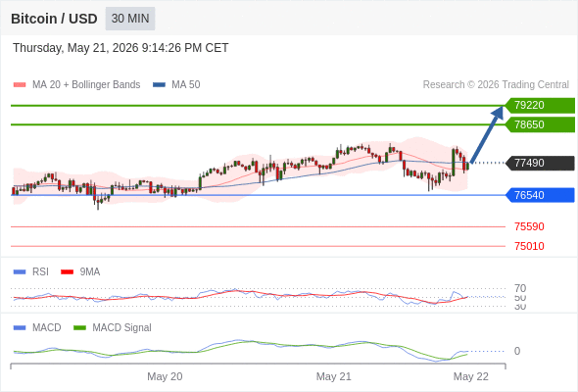This screenshot has height=392, width=578.
Task: Click the 9MA red legend marker
Action: (67, 272)
